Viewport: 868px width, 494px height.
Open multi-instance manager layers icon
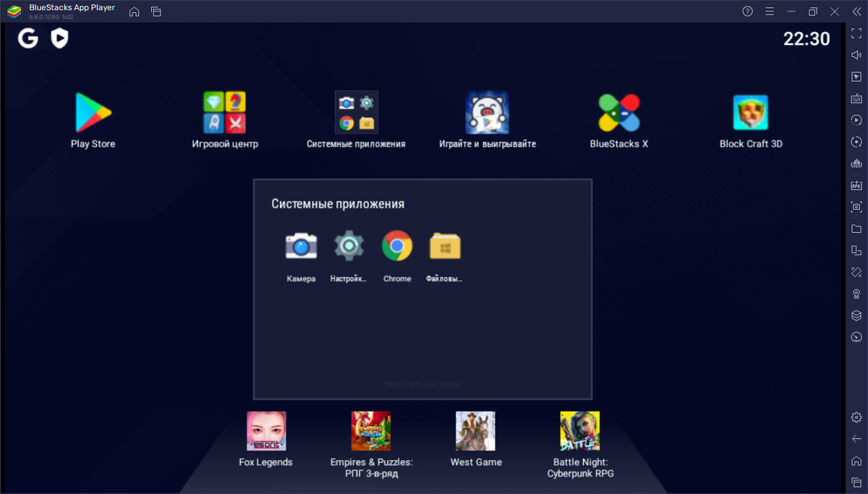tap(856, 315)
